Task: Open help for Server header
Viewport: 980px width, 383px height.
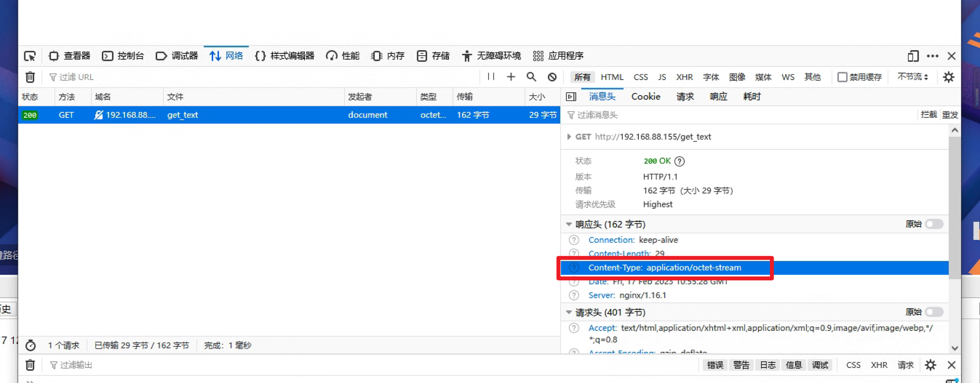Action: click(x=574, y=295)
